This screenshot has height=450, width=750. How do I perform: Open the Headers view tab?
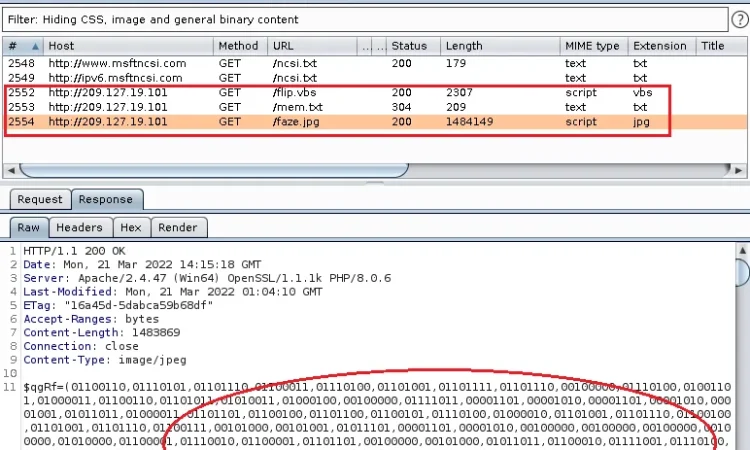[80, 228]
